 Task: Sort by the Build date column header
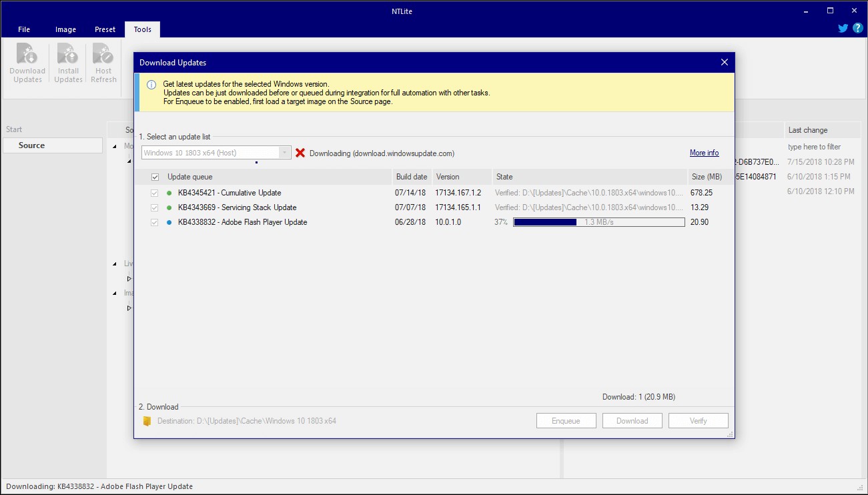411,177
